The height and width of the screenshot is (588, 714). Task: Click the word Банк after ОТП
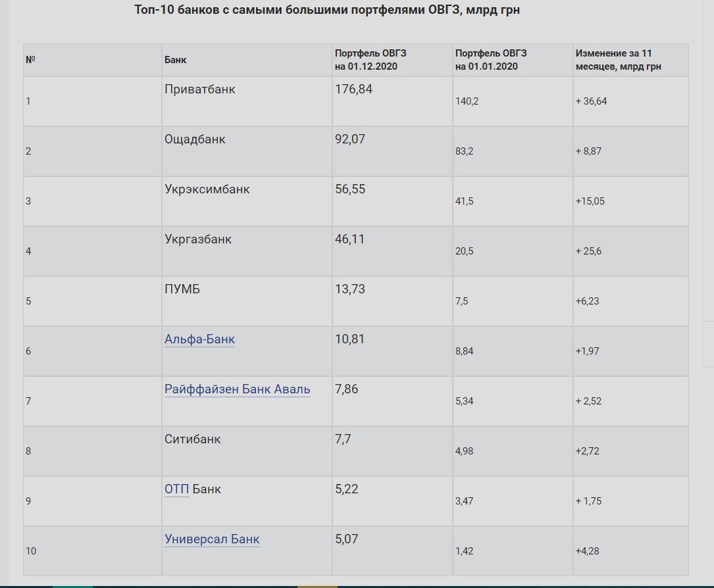pyautogui.click(x=206, y=489)
